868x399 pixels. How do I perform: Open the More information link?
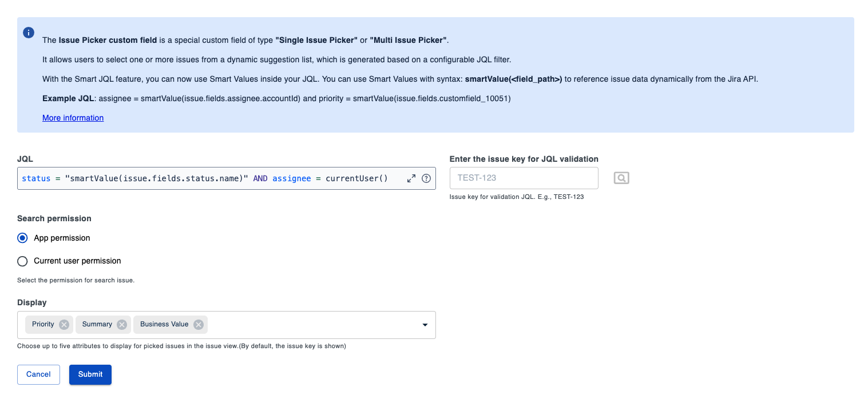pyautogui.click(x=73, y=118)
